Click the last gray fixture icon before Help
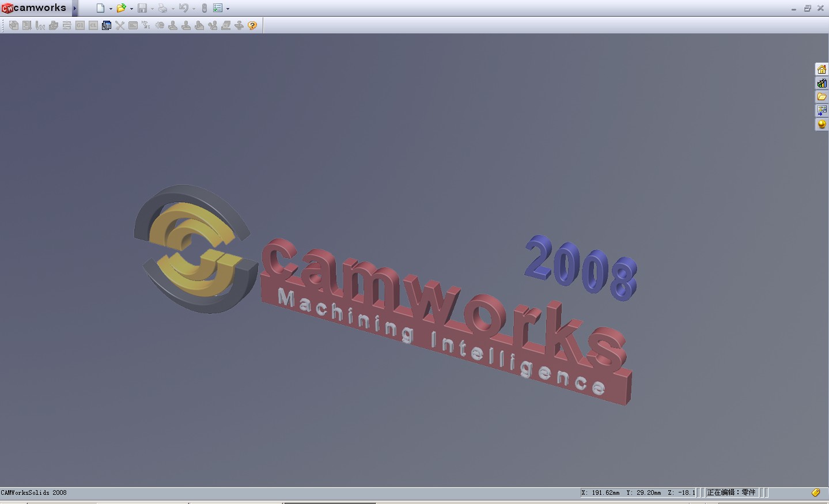Image resolution: width=829 pixels, height=504 pixels. 239,25
